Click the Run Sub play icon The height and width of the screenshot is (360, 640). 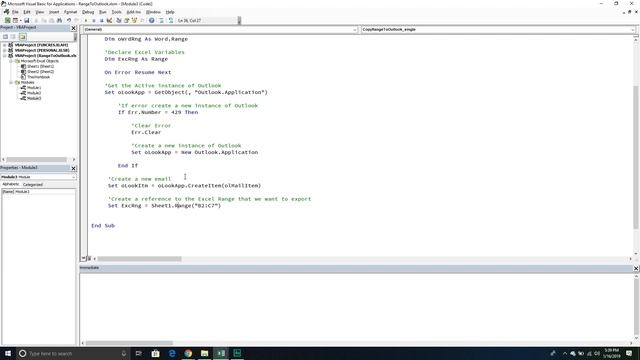[86, 20]
